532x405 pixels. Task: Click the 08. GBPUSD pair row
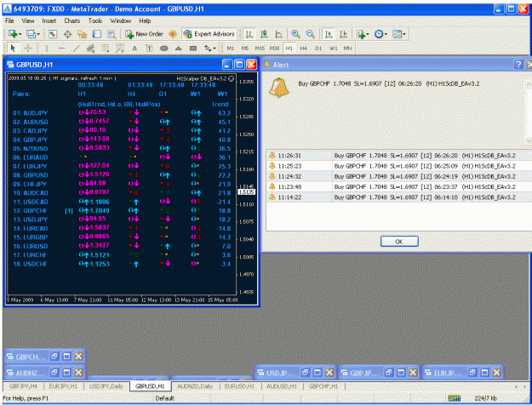coord(122,175)
